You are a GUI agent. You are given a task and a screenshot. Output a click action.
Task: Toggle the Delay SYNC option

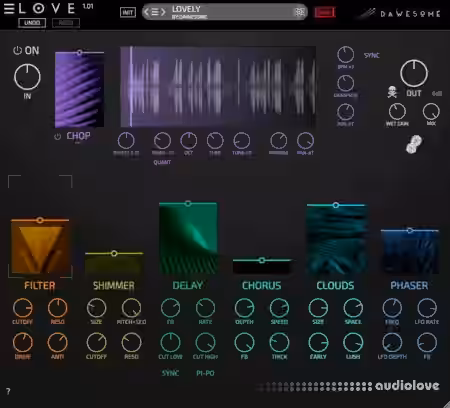click(x=170, y=373)
